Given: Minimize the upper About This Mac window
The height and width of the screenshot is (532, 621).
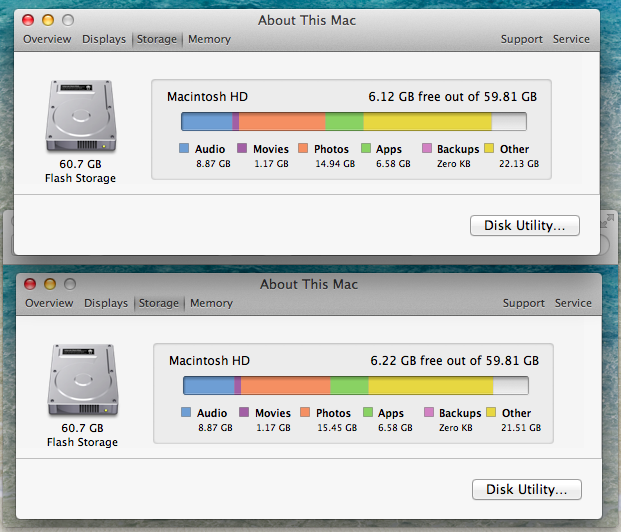Looking at the screenshot, I should 48,20.
